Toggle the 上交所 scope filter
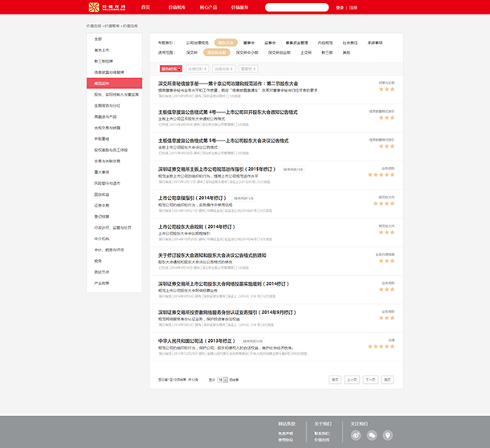 [x=306, y=52]
